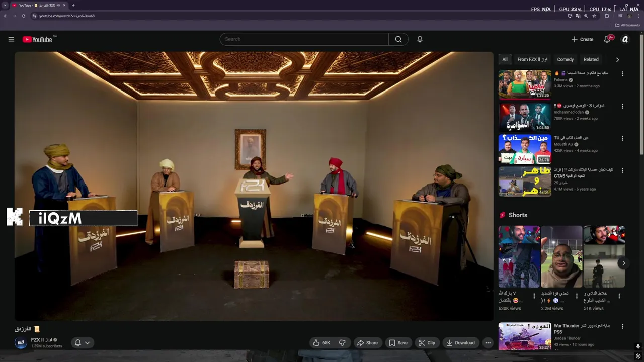Open the Short with 51K views

pos(604,256)
